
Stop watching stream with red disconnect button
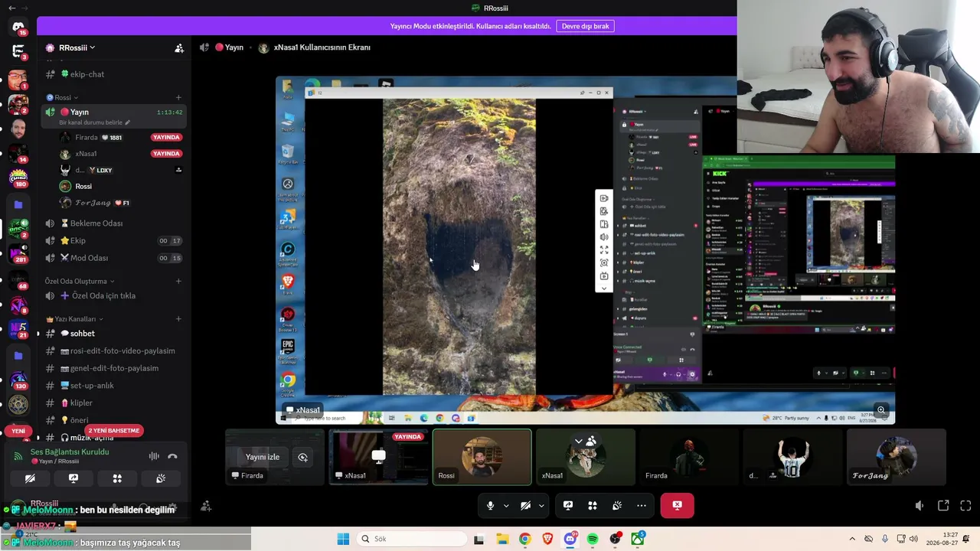tap(677, 505)
